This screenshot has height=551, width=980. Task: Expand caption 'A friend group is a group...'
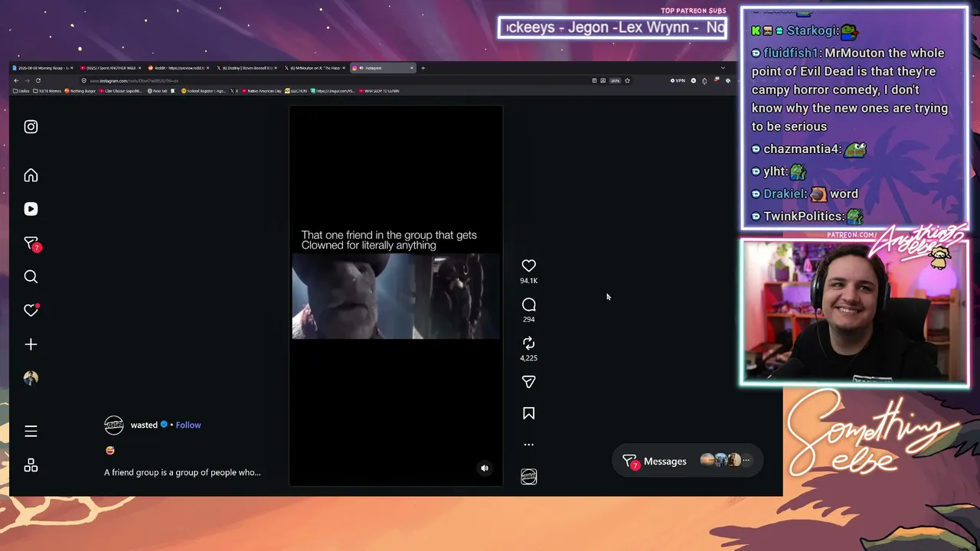[182, 472]
